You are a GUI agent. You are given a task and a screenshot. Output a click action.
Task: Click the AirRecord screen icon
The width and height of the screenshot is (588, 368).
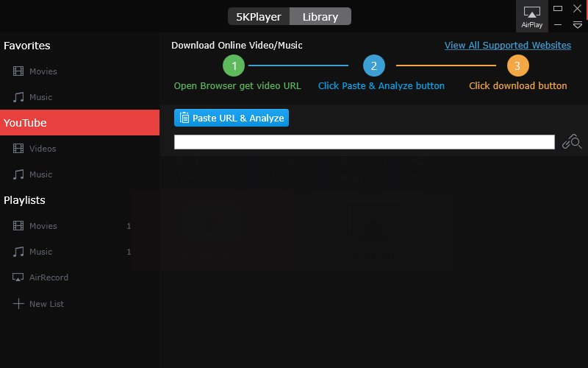18,277
